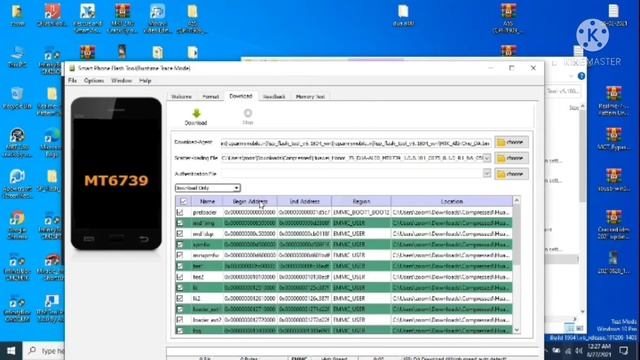Uncheck the md1img partition checkbox

click(180, 223)
